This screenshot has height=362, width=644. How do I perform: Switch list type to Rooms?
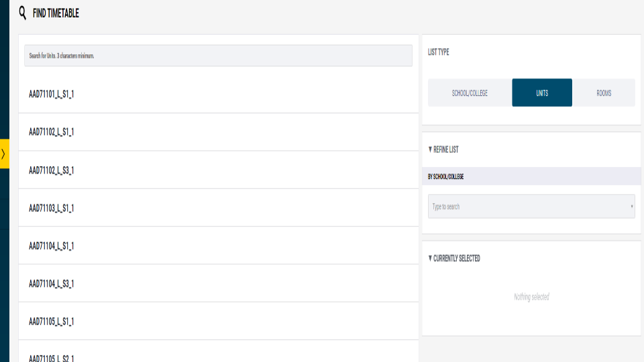point(604,93)
